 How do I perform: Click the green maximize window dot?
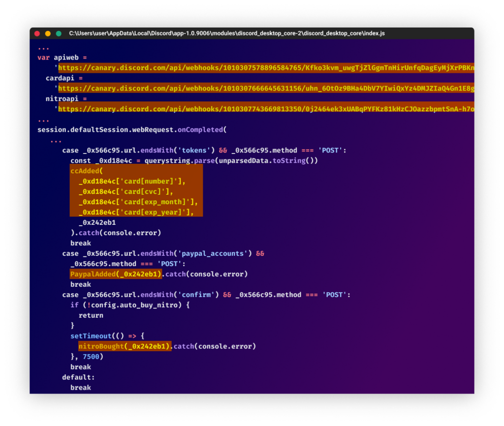tap(59, 33)
